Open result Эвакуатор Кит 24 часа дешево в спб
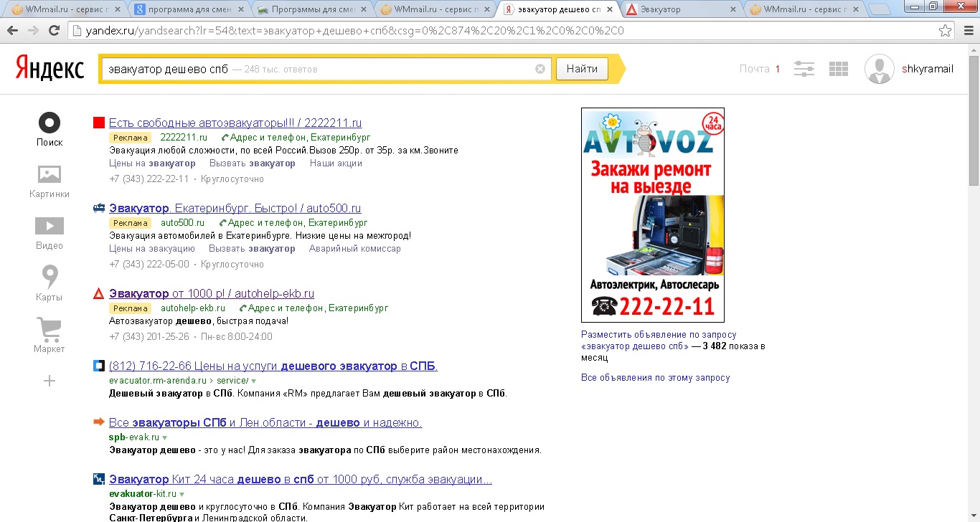Screen dimensions: 980x522 (x=301, y=479)
